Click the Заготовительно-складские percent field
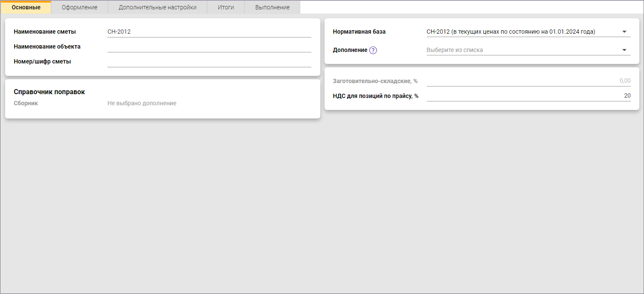Viewport: 644px width, 294px height. pos(528,81)
